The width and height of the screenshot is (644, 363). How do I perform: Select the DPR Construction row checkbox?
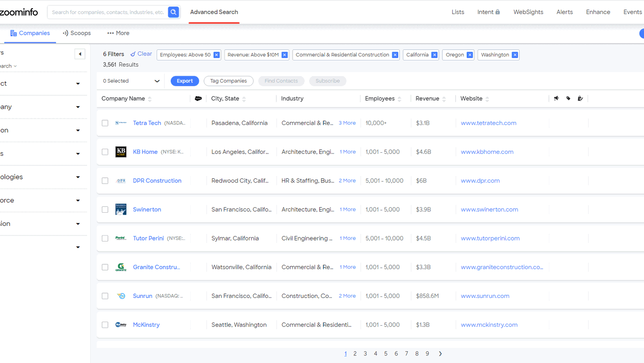tap(105, 180)
